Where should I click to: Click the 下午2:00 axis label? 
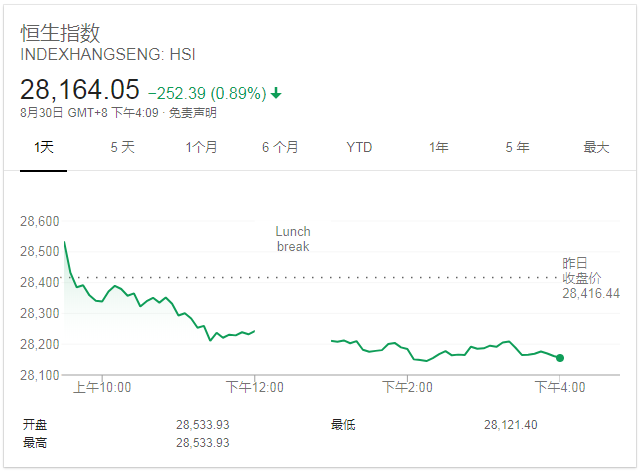[407, 387]
